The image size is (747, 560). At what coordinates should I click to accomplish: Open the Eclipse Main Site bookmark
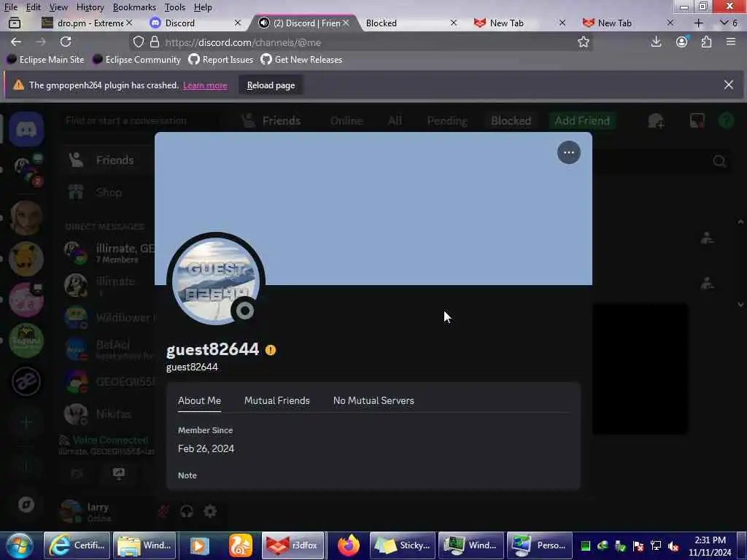[45, 60]
